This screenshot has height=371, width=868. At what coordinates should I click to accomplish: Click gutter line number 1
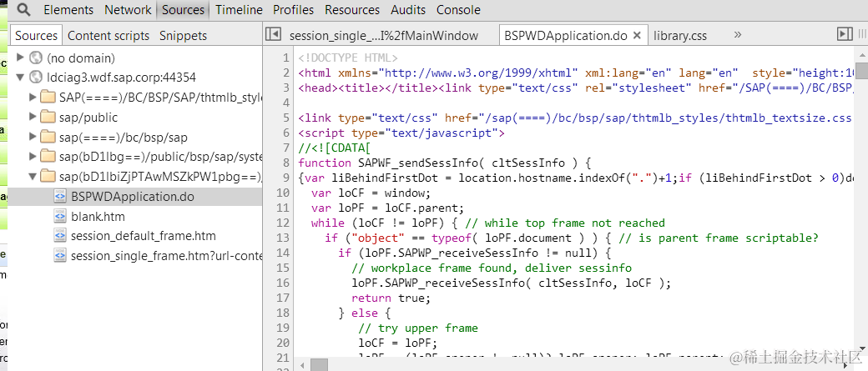285,58
